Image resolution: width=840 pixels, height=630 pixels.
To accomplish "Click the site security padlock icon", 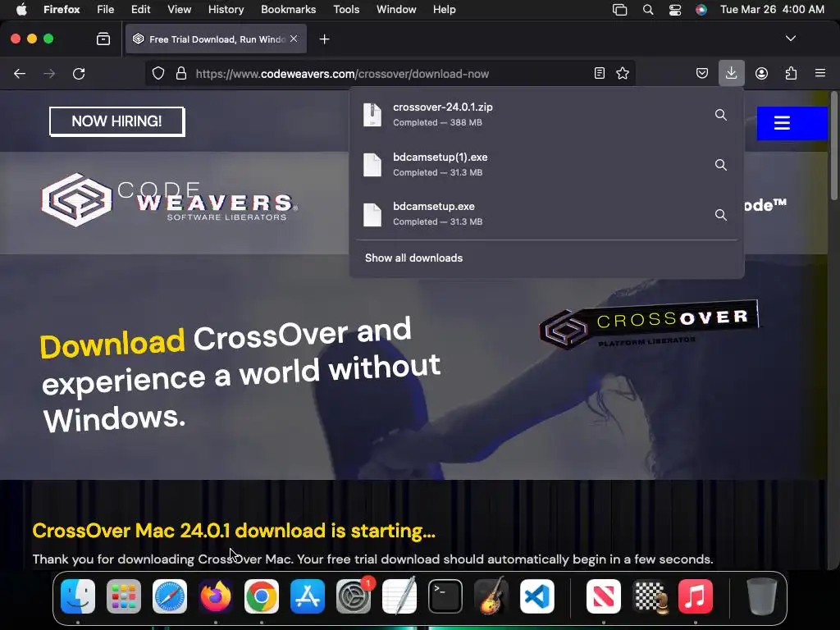I will pyautogui.click(x=181, y=73).
